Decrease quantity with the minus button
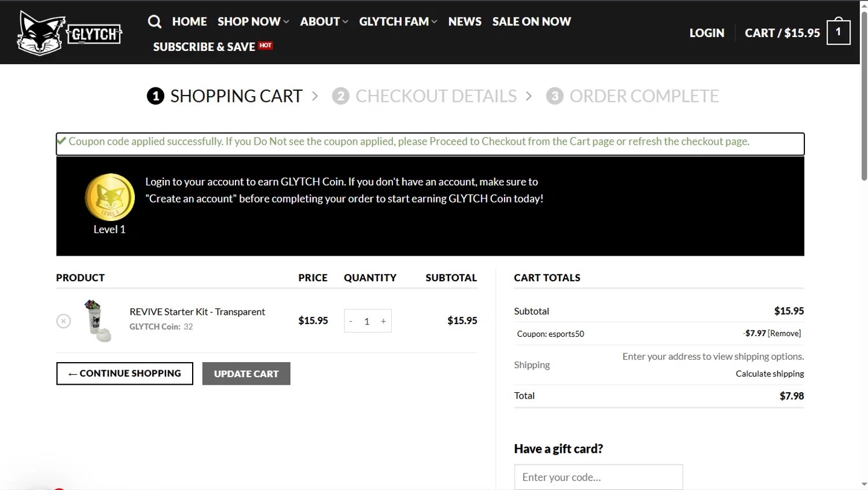This screenshot has width=868, height=490. click(351, 321)
